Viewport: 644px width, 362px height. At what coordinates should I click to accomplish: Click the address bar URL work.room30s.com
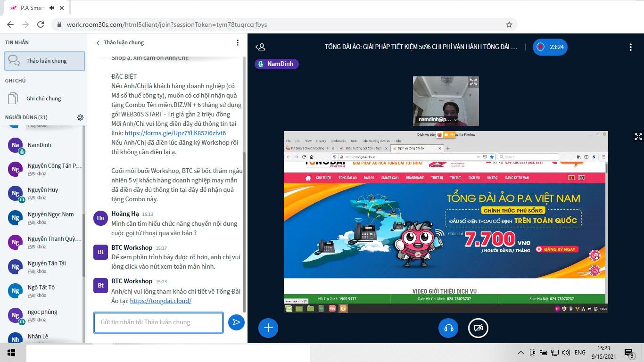[x=167, y=25]
